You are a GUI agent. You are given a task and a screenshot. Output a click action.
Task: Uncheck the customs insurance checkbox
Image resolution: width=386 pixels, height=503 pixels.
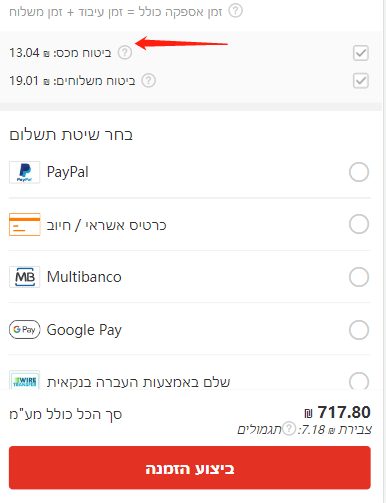tap(361, 53)
